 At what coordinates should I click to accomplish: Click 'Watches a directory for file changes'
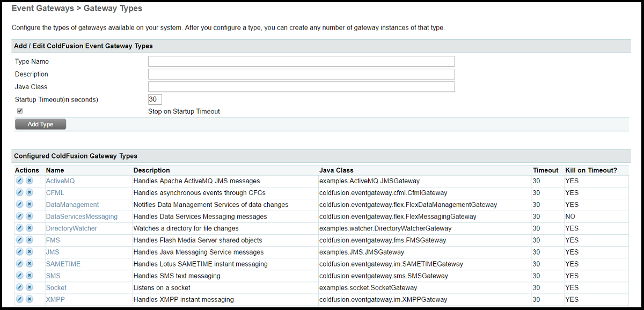click(186, 228)
